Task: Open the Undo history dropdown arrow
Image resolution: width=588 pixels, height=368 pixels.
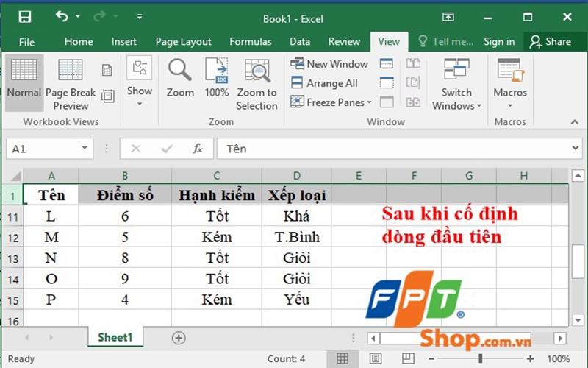Action: point(78,16)
